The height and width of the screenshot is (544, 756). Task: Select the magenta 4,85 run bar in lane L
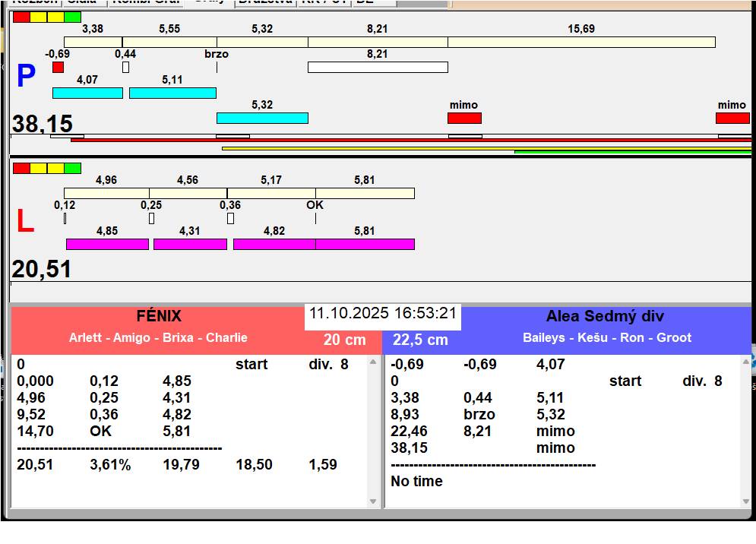[107, 244]
